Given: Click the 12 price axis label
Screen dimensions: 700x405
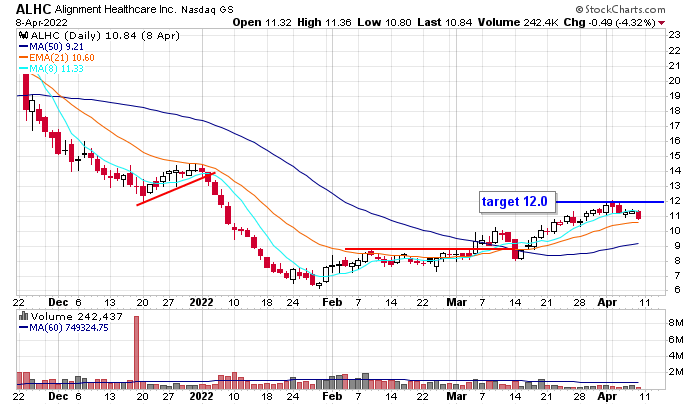Looking at the screenshot, I should pos(675,201).
